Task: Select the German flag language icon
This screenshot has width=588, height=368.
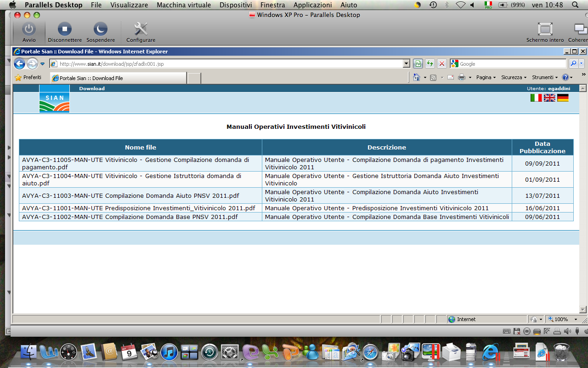Action: tap(563, 98)
